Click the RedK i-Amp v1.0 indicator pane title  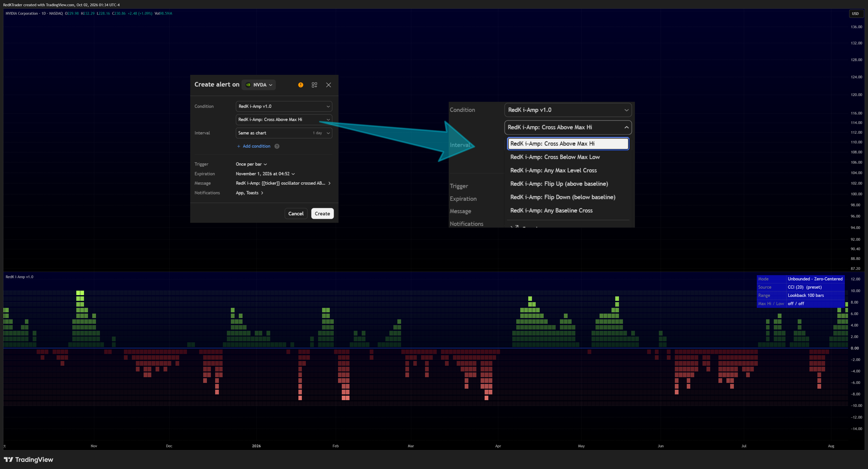pos(19,277)
